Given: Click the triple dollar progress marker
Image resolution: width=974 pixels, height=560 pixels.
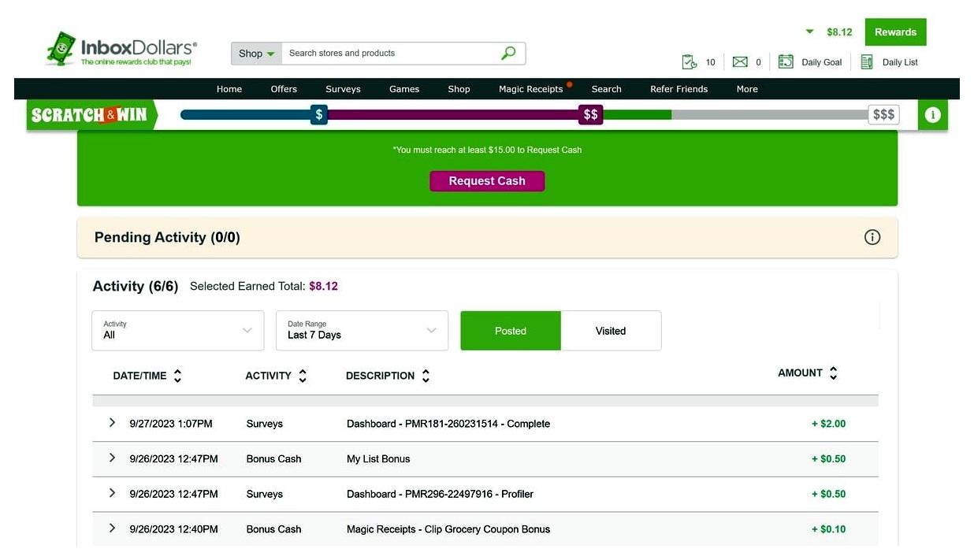Looking at the screenshot, I should 883,114.
